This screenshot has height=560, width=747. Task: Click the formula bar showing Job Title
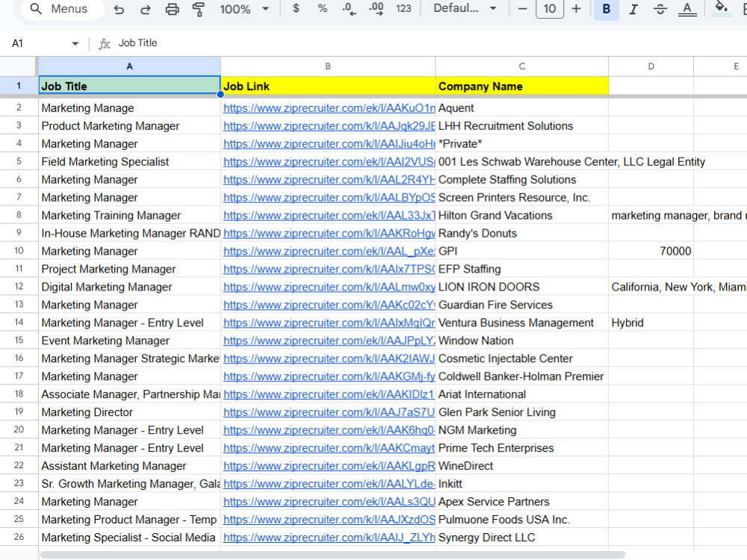click(x=429, y=43)
